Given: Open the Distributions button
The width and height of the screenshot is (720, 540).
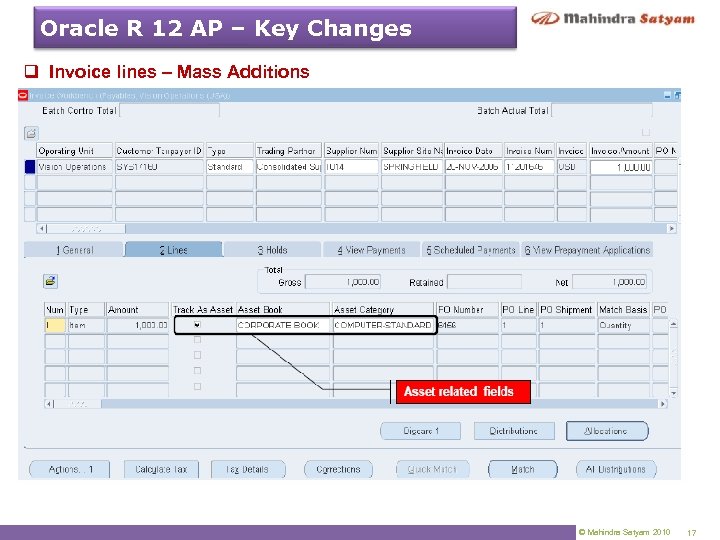Looking at the screenshot, I should [x=514, y=431].
